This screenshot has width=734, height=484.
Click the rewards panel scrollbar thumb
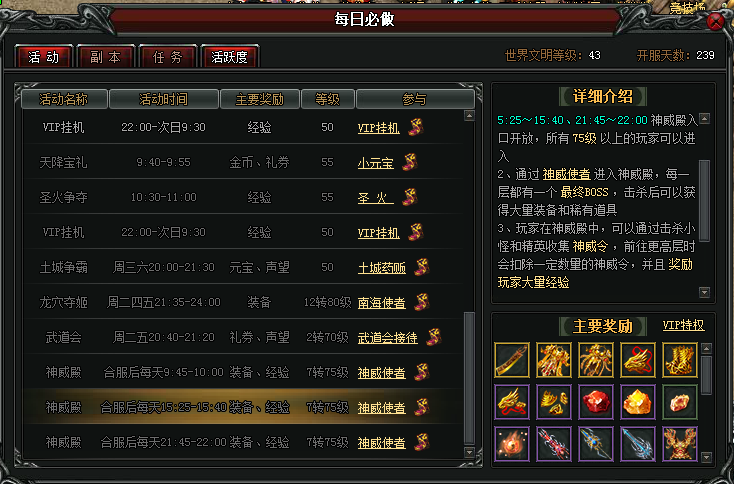coord(706,375)
